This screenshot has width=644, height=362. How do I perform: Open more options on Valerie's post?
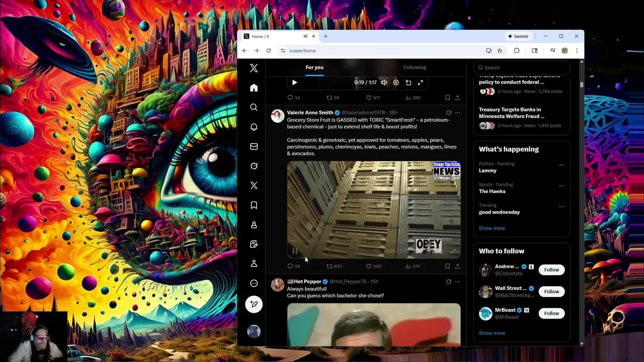[x=457, y=113]
